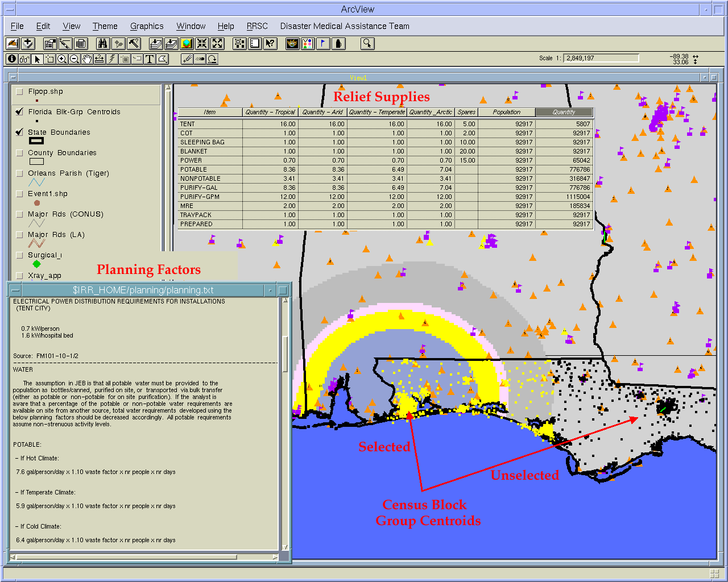Click the Population column header
Image resolution: width=728 pixels, height=582 pixels.
507,112
